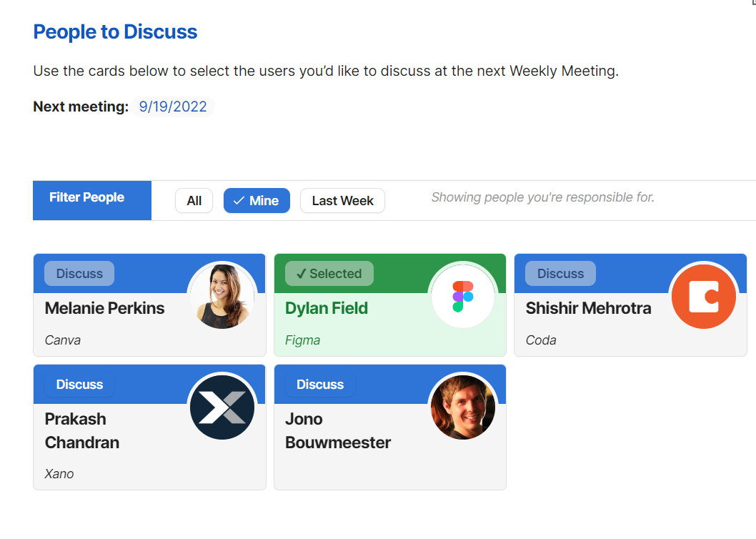Click the Filter People label
This screenshot has width=756, height=539.
pyautogui.click(x=86, y=197)
